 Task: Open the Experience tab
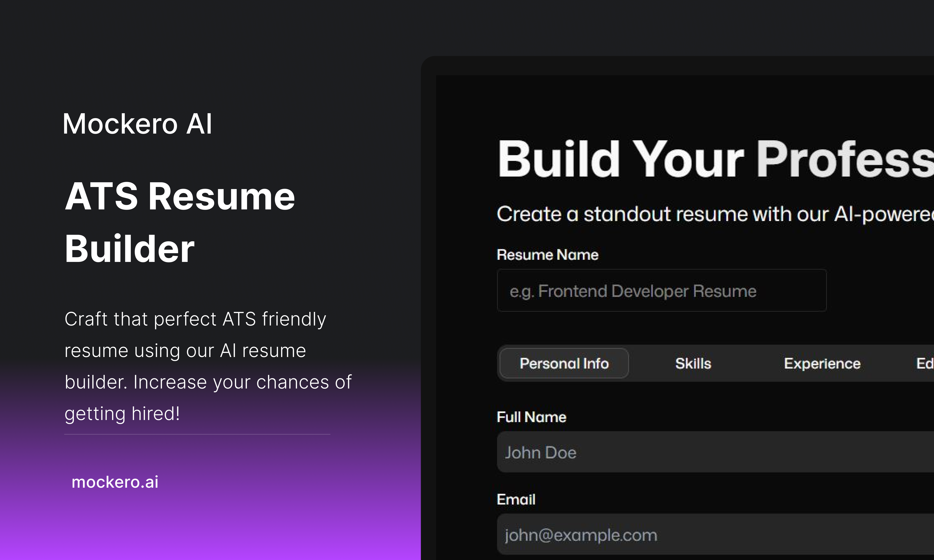822,363
